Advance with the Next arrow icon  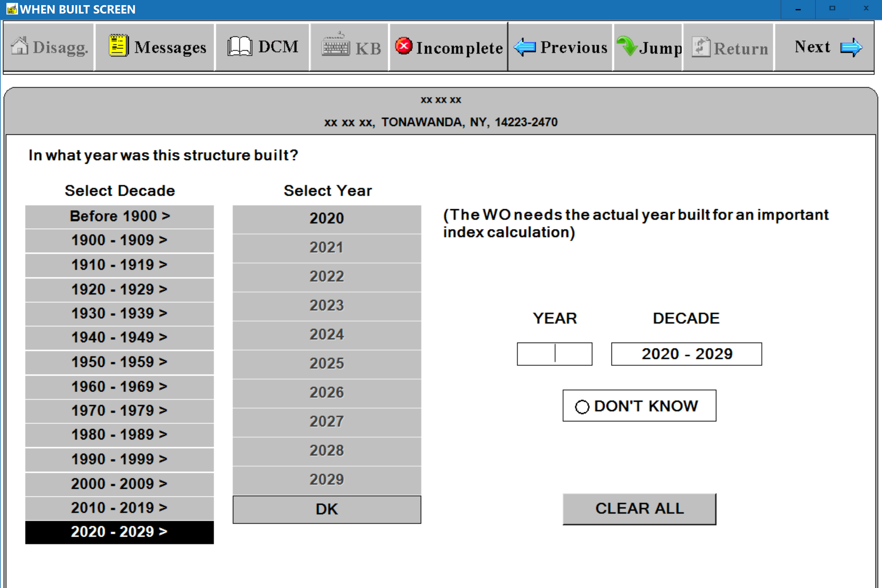[851, 47]
